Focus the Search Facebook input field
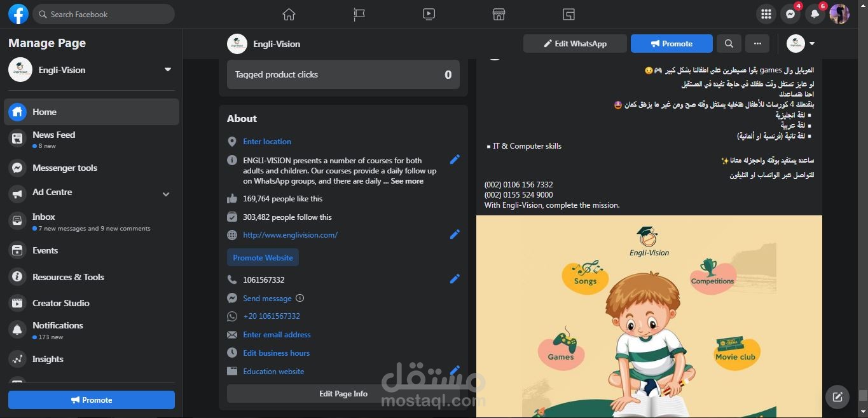The image size is (868, 418). click(x=104, y=14)
